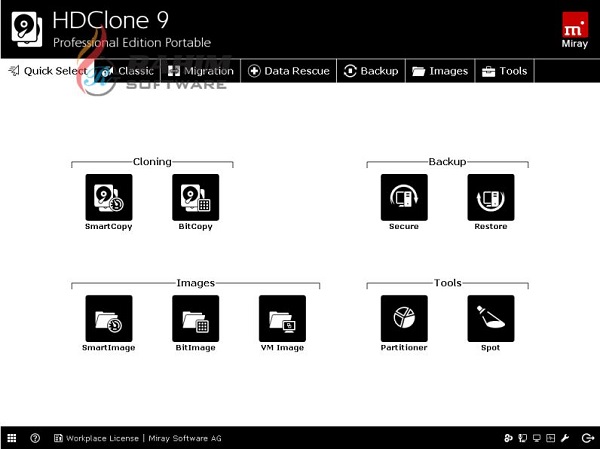Open the BitCopy cloning tool
Screen dimensions: 600x449
pos(196,198)
